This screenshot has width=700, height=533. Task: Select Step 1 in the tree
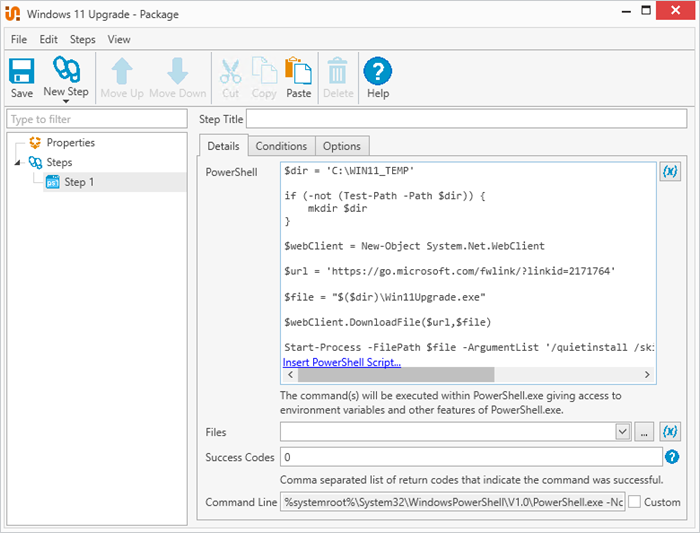(78, 182)
